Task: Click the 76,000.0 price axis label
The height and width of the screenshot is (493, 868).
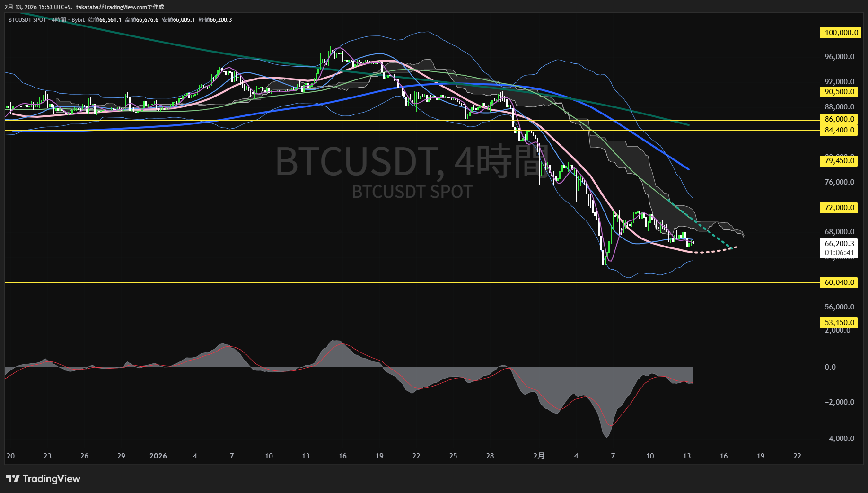Action: pyautogui.click(x=840, y=182)
